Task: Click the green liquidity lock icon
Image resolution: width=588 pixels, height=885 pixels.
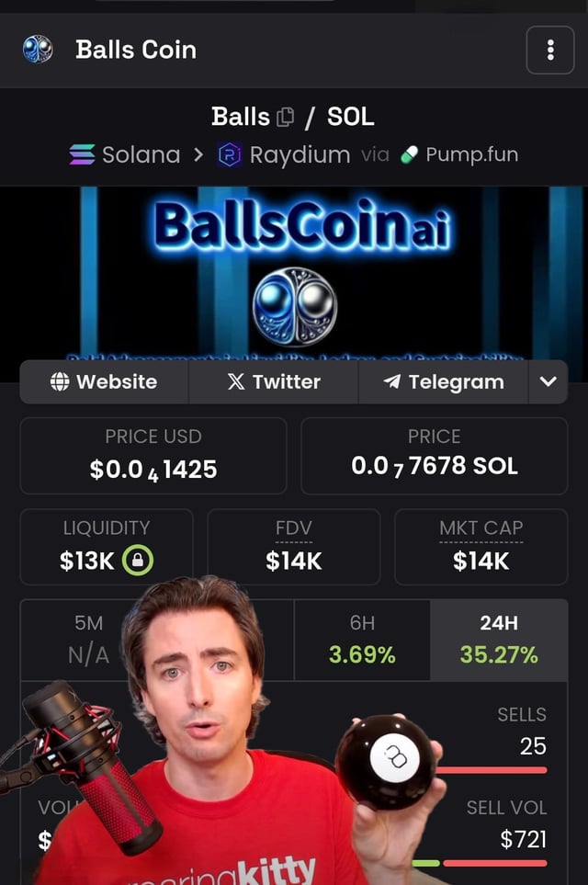Action: coord(138,561)
